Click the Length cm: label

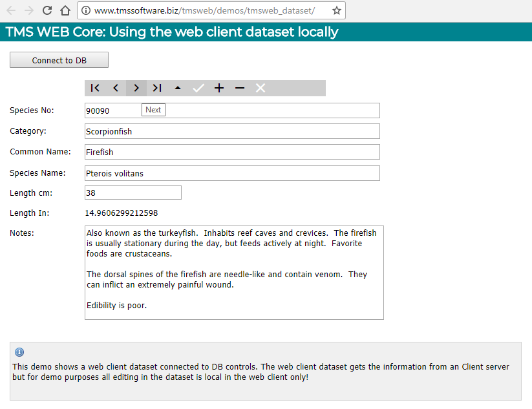tap(31, 193)
